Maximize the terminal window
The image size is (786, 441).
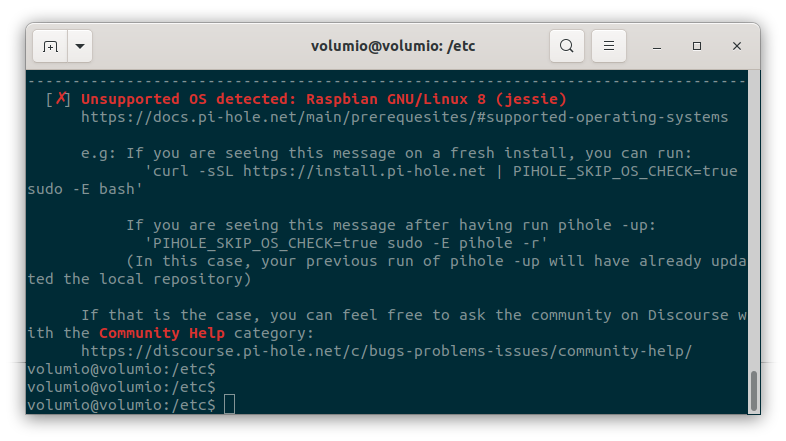click(697, 46)
